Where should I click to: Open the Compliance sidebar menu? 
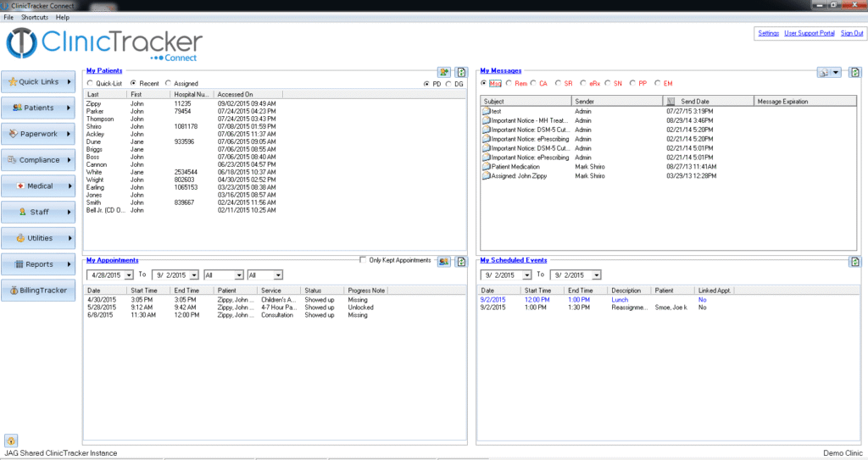coord(38,159)
